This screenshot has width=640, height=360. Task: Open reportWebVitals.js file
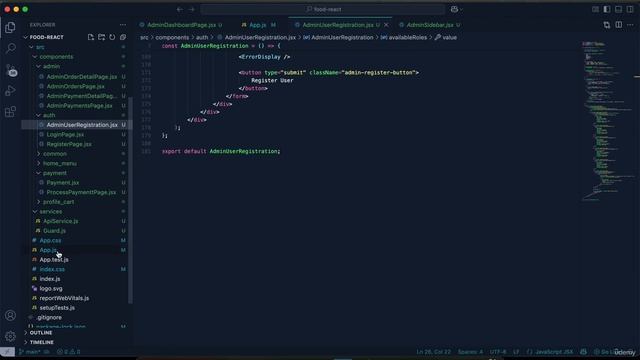click(64, 298)
